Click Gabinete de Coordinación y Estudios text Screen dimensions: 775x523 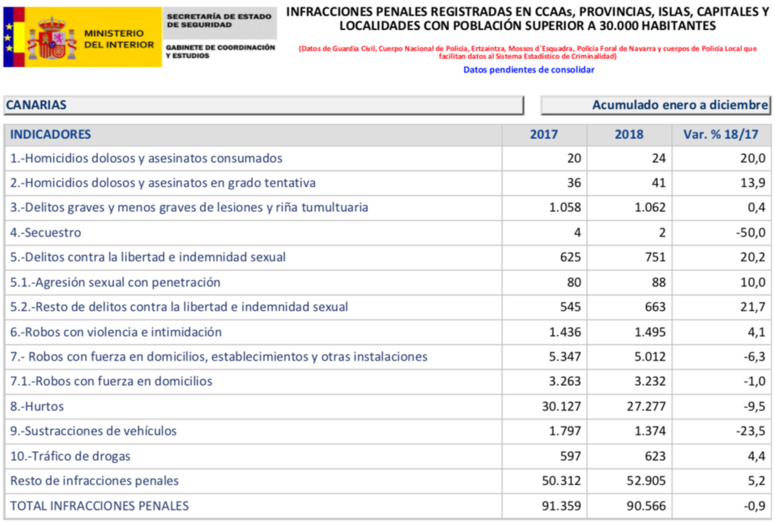click(219, 52)
